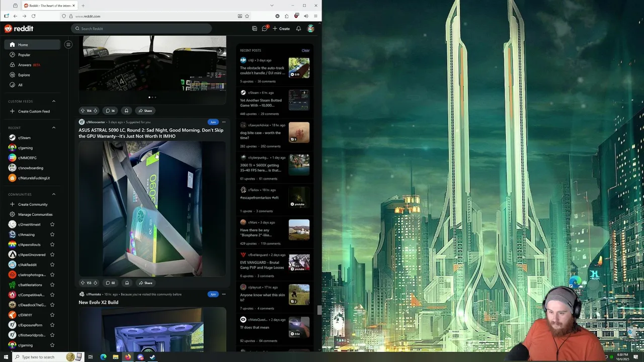Collapse the Communities section

54,195
